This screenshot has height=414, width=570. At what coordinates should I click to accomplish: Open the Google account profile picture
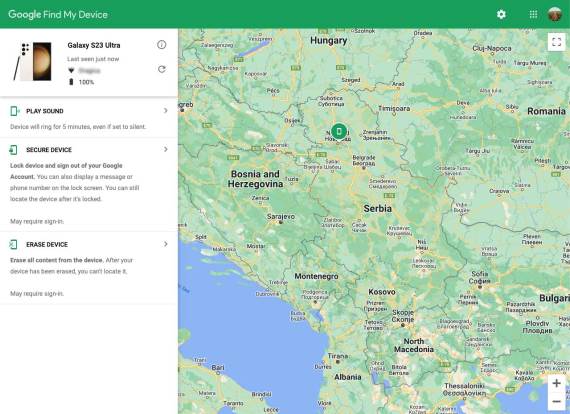point(555,14)
